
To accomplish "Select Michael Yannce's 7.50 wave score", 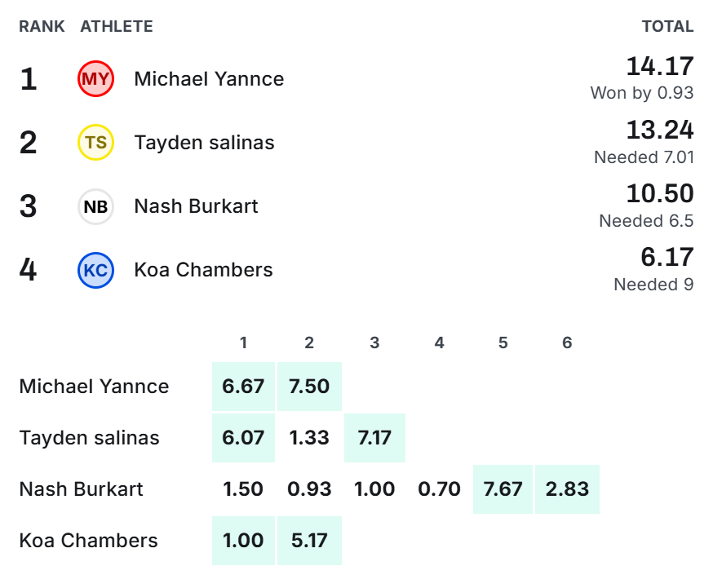I will pos(309,387).
